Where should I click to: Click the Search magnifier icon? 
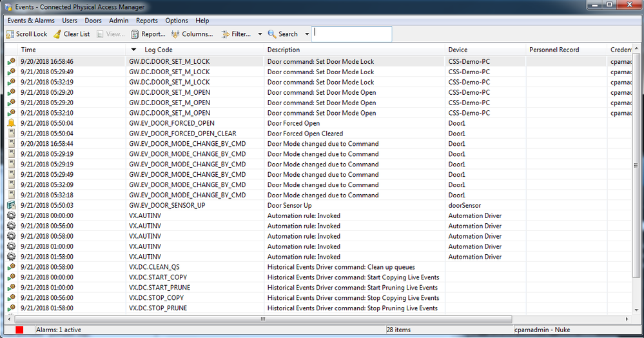point(272,34)
